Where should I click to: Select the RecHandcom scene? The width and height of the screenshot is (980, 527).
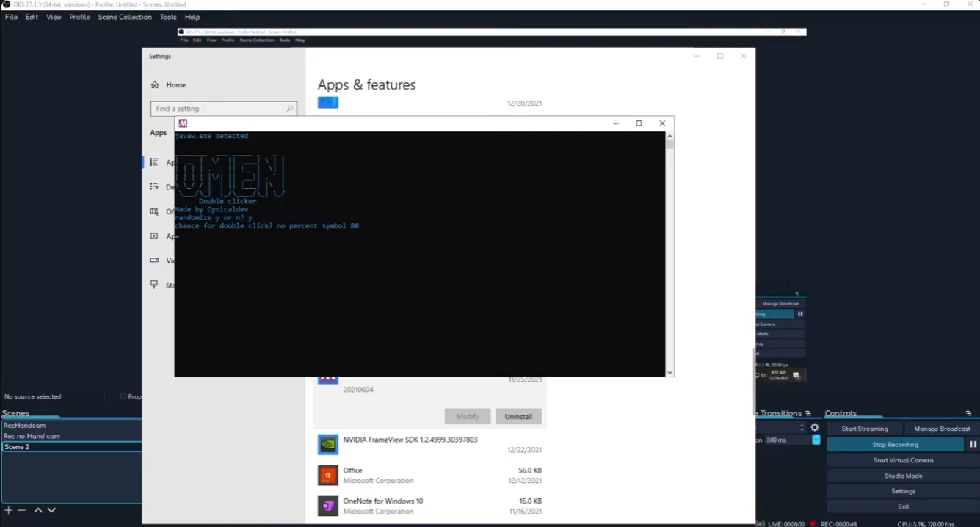(72, 425)
